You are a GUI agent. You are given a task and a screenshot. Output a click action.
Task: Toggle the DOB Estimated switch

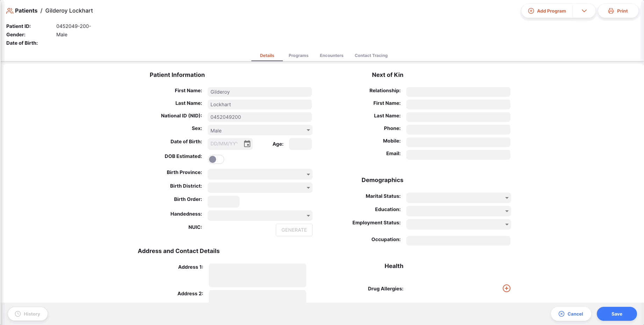click(216, 159)
